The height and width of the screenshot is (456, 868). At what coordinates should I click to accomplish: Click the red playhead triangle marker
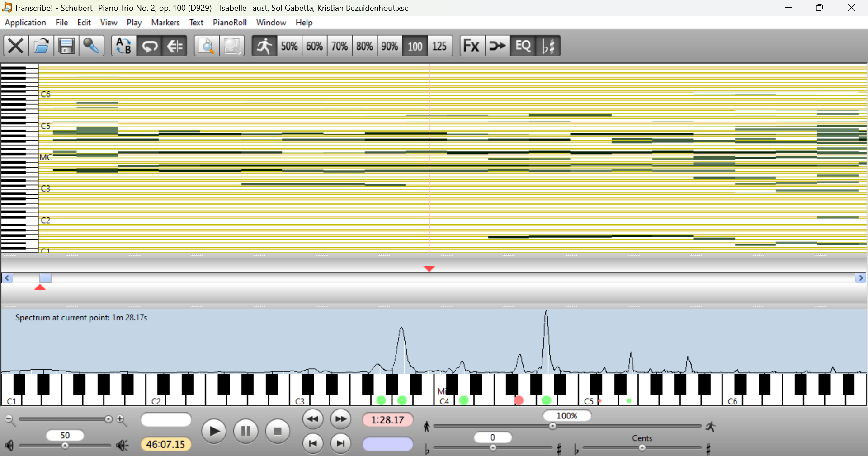429,268
